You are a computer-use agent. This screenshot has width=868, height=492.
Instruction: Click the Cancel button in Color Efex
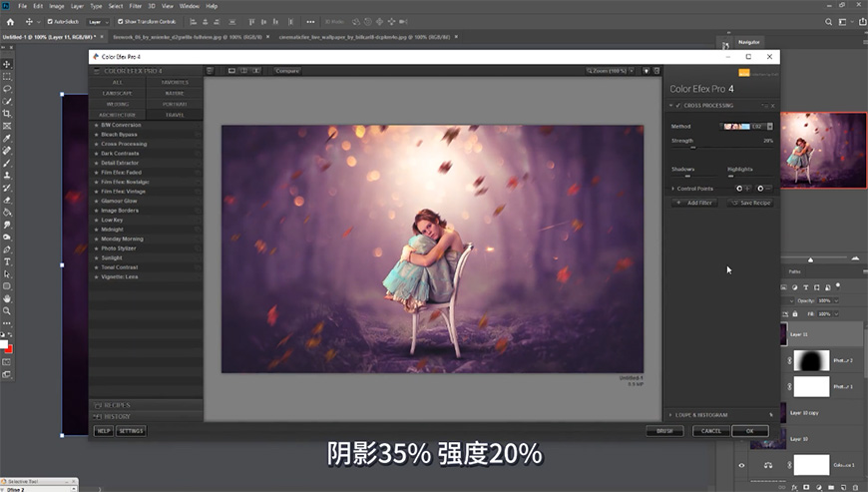(x=711, y=431)
